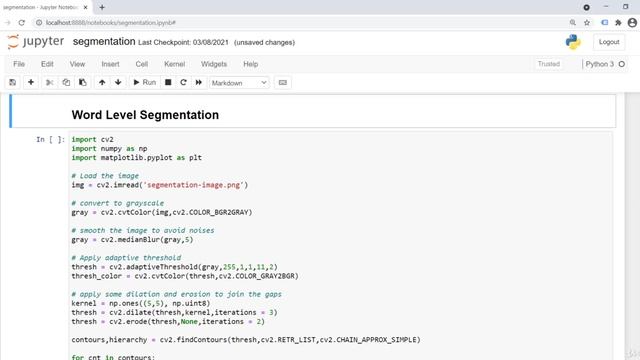The image size is (640, 360).
Task: Open the File menu
Action: click(x=19, y=64)
